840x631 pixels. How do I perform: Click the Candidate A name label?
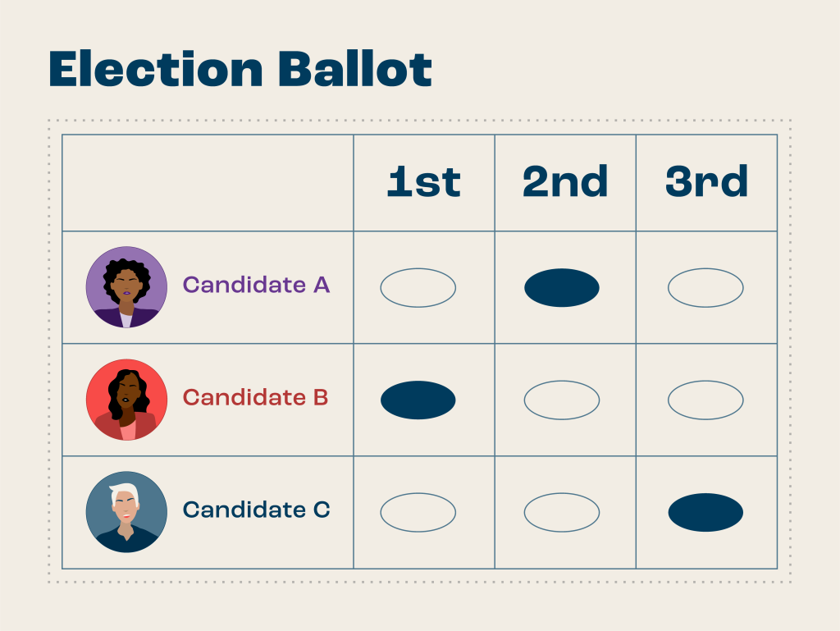click(x=256, y=285)
